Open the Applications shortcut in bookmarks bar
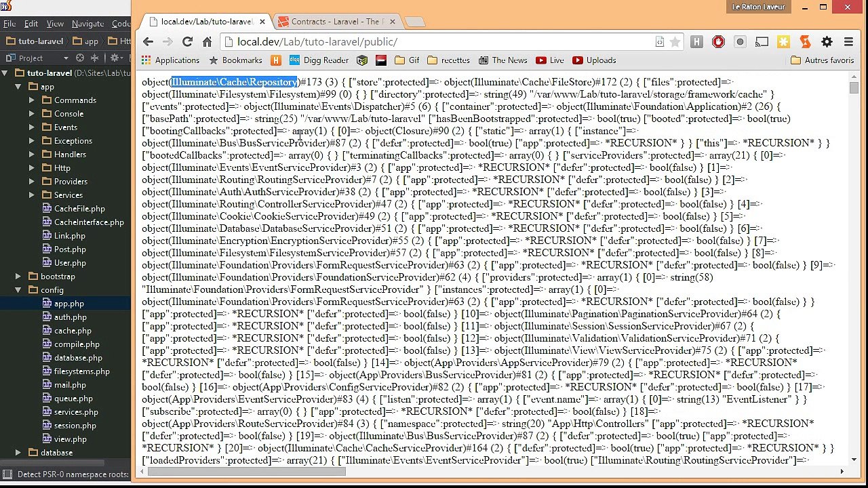Screen dimensions: 868x488 pyautogui.click(x=170, y=60)
